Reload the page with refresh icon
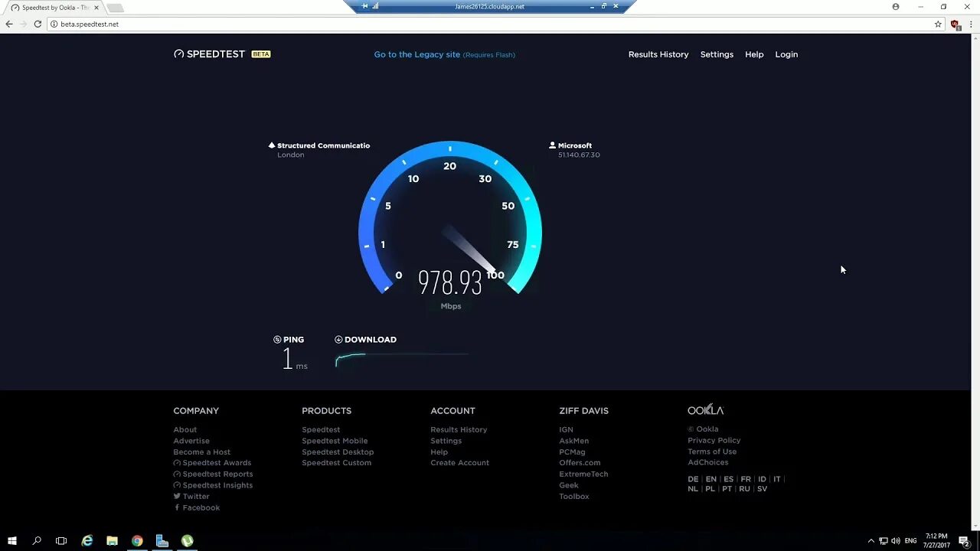 (38, 24)
